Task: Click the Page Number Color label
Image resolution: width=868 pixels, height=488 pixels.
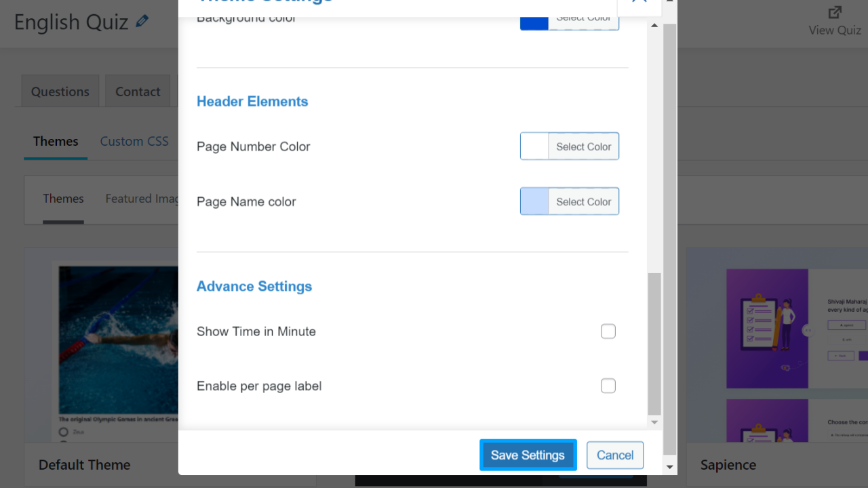Action: click(x=254, y=146)
